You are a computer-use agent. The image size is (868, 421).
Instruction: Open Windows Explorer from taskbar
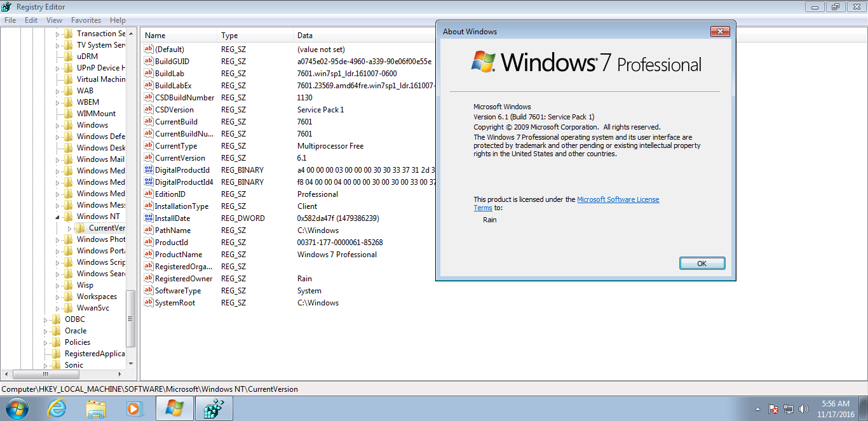pyautogui.click(x=96, y=408)
